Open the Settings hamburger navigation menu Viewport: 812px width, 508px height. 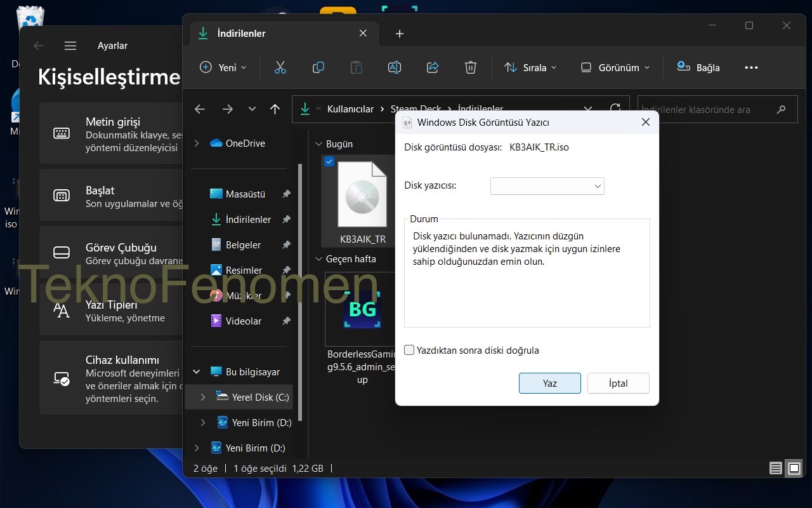coord(70,46)
